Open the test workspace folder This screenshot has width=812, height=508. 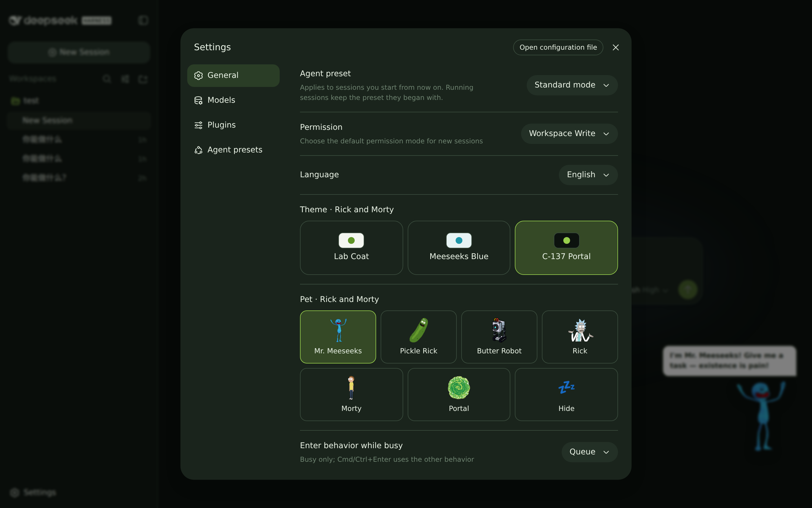tap(79, 100)
